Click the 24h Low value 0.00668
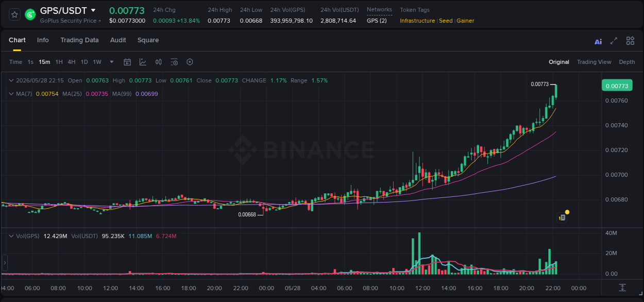Image resolution: width=644 pixels, height=302 pixels. tap(251, 21)
